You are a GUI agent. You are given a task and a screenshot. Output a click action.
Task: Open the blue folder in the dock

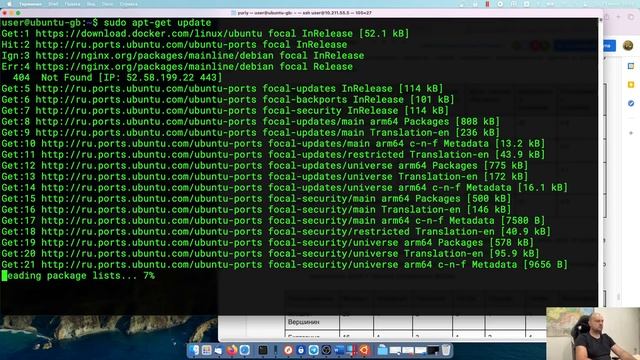click(382, 350)
